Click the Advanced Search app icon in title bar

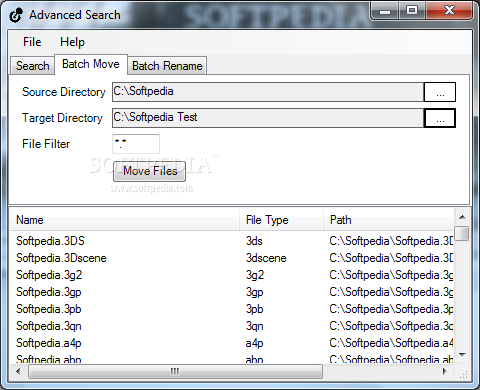[16, 15]
